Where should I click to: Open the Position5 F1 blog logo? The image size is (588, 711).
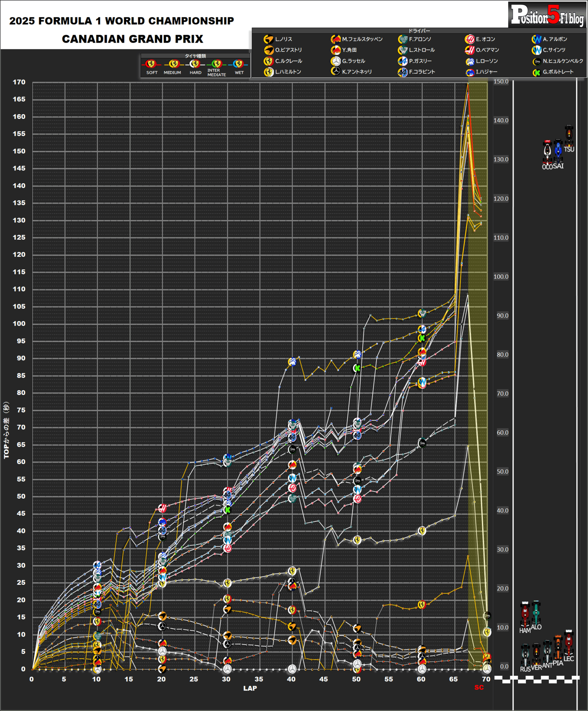point(547,15)
